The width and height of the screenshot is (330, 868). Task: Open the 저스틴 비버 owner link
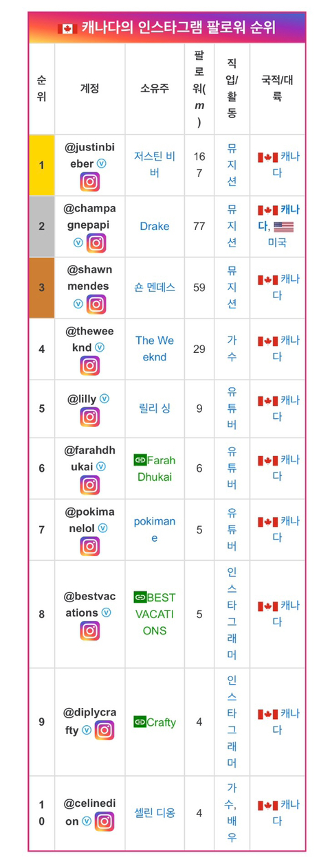[155, 164]
